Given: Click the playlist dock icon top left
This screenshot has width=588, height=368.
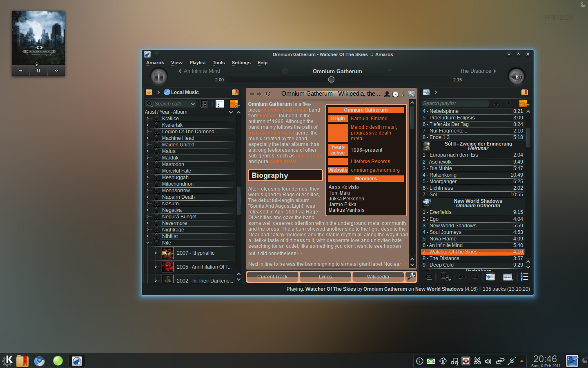Looking at the screenshot, I should click(x=426, y=92).
